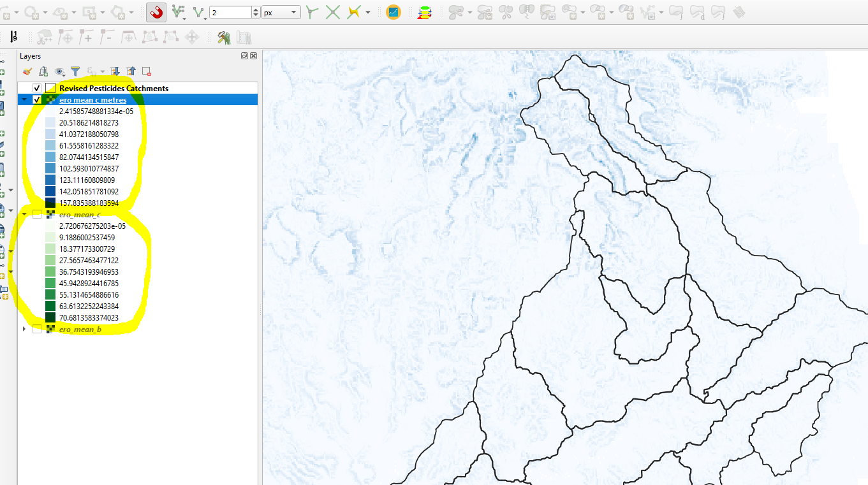Screen dimensions: 868x485
Task: Click the Layers panel title
Action: click(x=30, y=56)
